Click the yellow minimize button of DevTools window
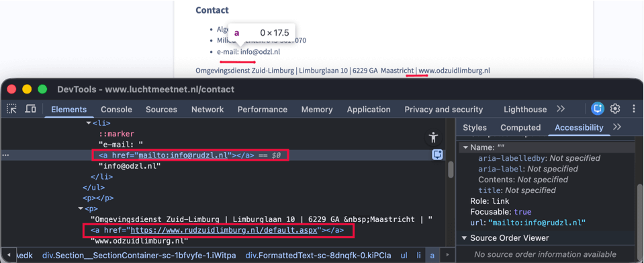This screenshot has width=644, height=263. tap(27, 89)
